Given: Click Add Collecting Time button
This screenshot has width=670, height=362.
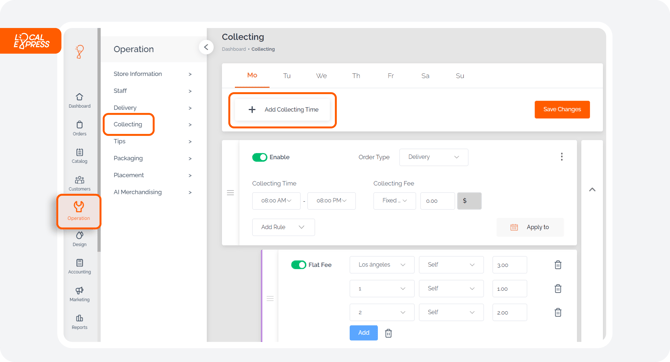Looking at the screenshot, I should (x=282, y=110).
